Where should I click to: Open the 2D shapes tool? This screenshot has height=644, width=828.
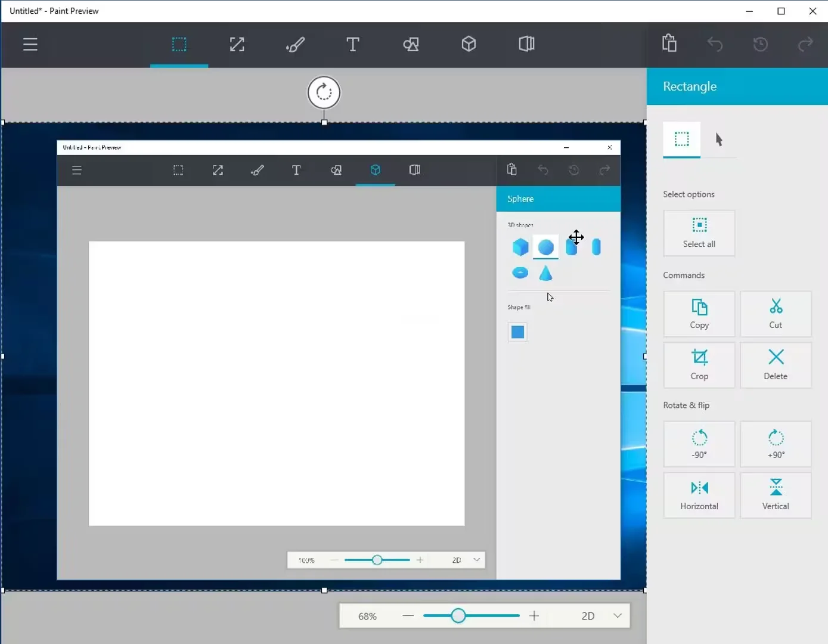pyautogui.click(x=411, y=45)
